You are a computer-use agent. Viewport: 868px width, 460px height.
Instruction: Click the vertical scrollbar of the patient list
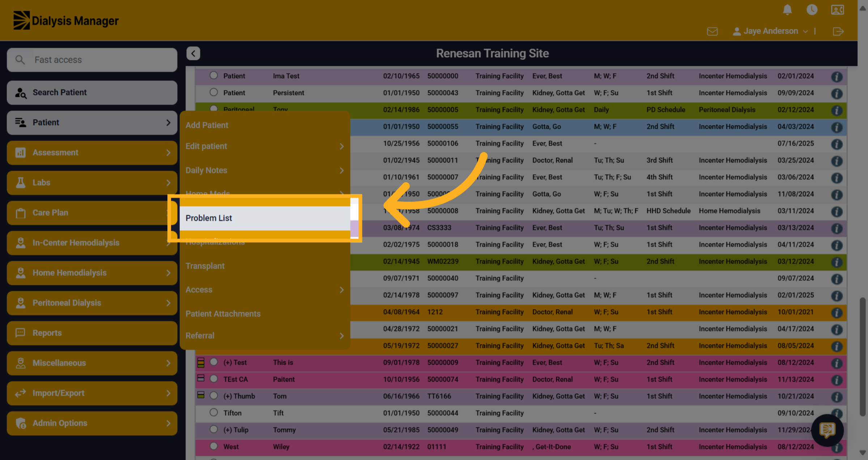(862, 356)
